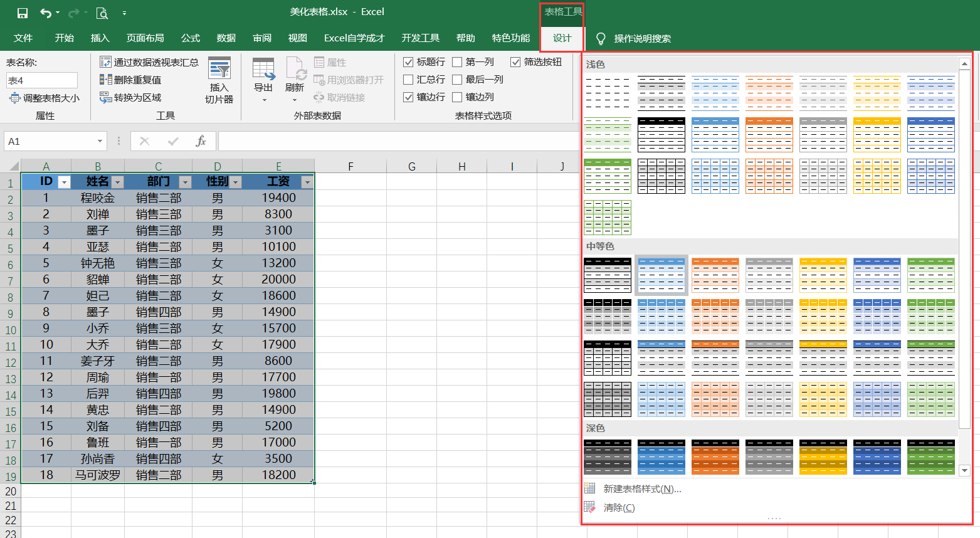Switch to the 插入 tab
The width and height of the screenshot is (980, 538).
pyautogui.click(x=100, y=38)
